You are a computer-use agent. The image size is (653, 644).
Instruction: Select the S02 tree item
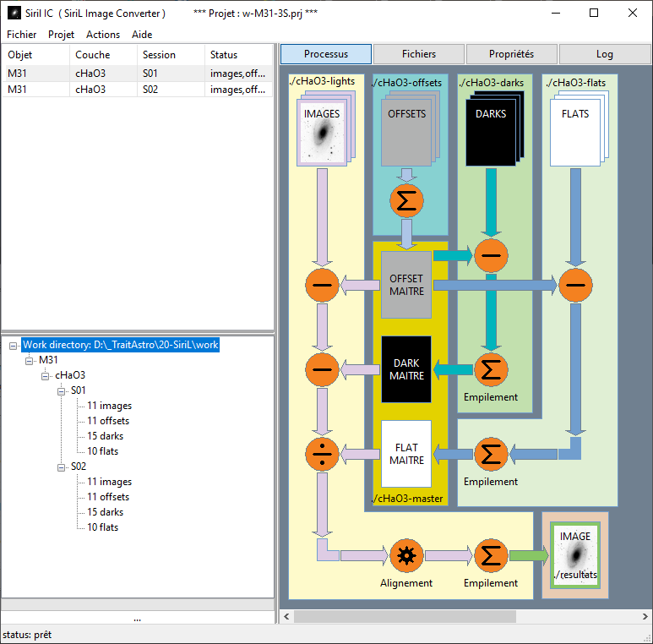79,467
